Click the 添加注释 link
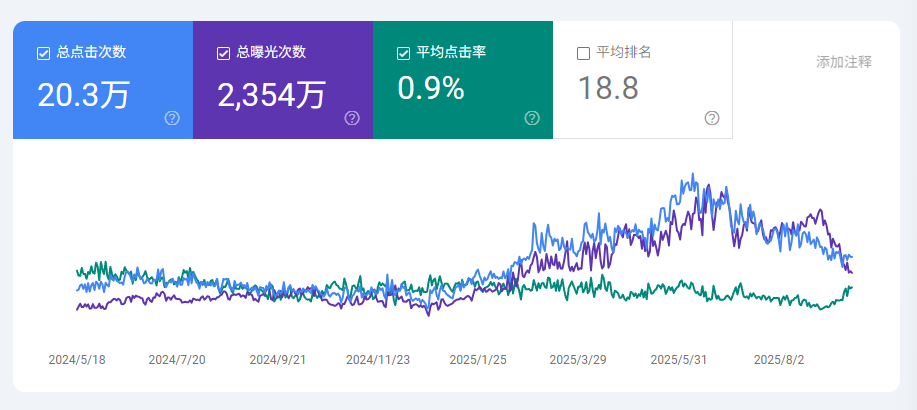 point(844,63)
